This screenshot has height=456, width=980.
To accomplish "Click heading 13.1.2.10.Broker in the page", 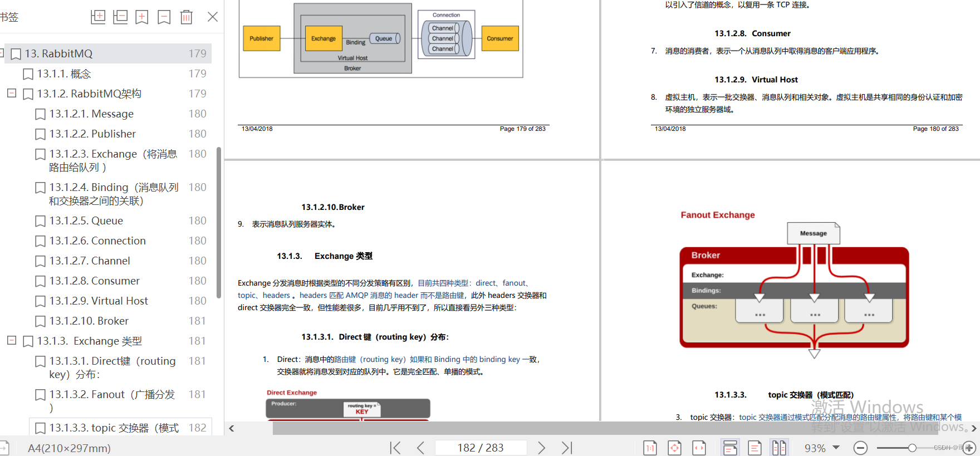I will (x=333, y=207).
